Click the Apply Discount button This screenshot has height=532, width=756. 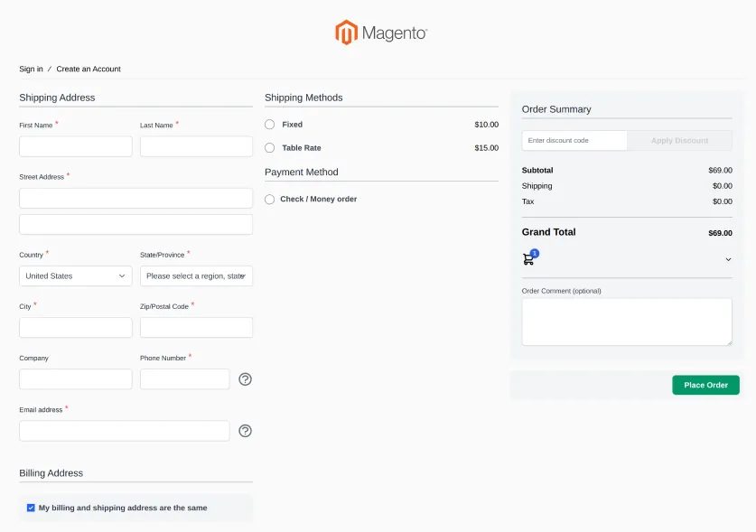[679, 140]
